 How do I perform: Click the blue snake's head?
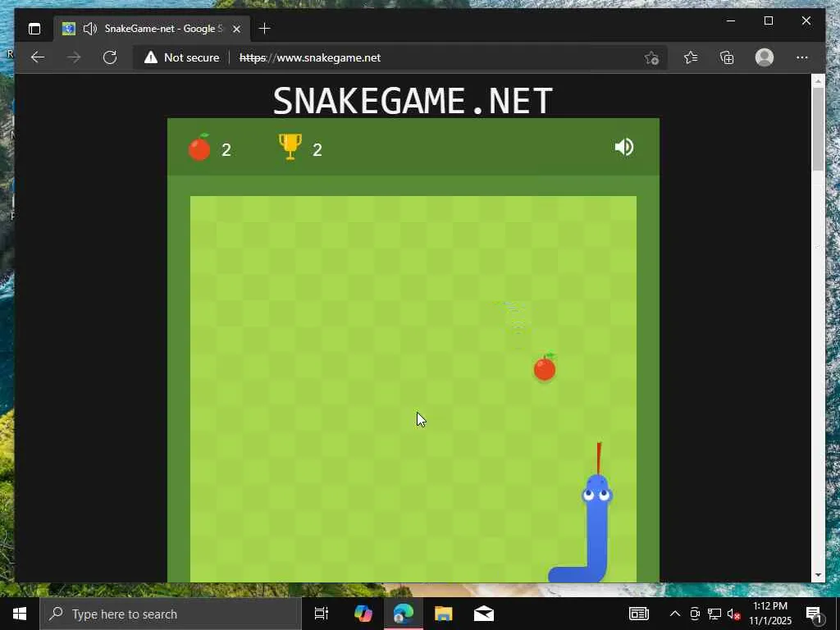[597, 489]
